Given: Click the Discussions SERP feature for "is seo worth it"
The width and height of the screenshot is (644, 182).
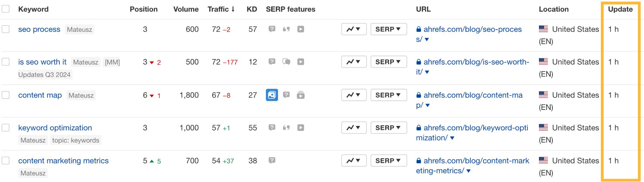Looking at the screenshot, I should (x=286, y=62).
